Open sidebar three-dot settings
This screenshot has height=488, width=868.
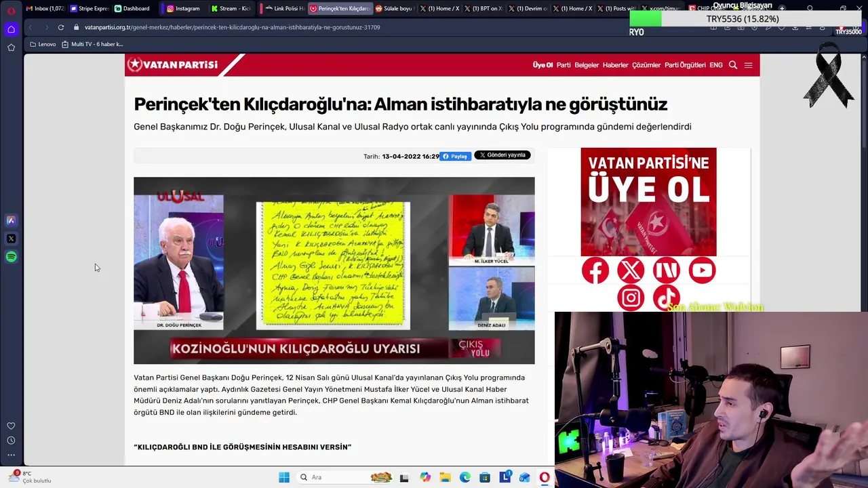point(11,455)
